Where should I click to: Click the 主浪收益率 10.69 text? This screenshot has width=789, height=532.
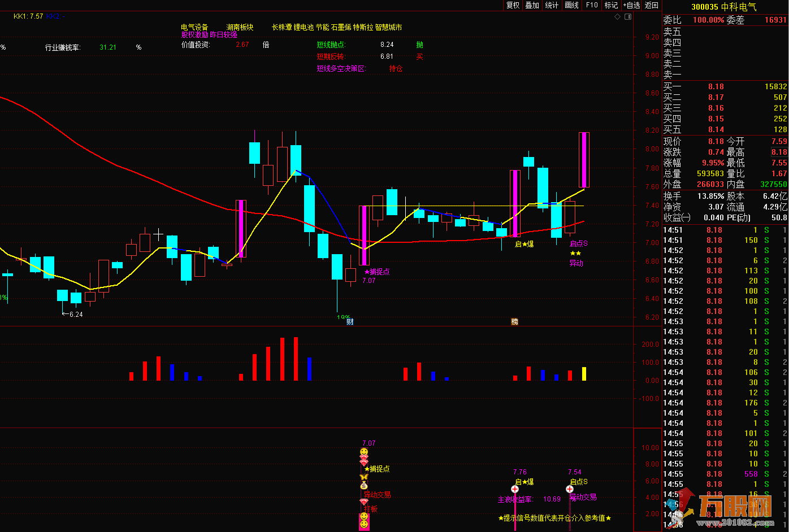point(529,499)
